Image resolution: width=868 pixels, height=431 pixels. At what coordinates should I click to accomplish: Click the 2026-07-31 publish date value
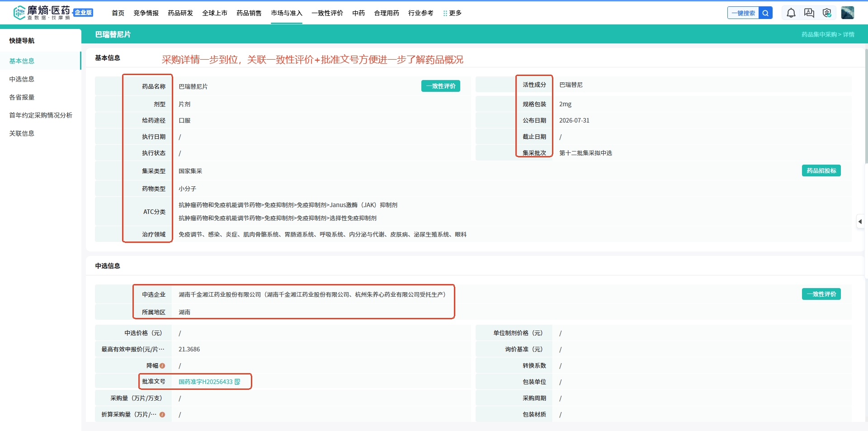click(x=574, y=120)
